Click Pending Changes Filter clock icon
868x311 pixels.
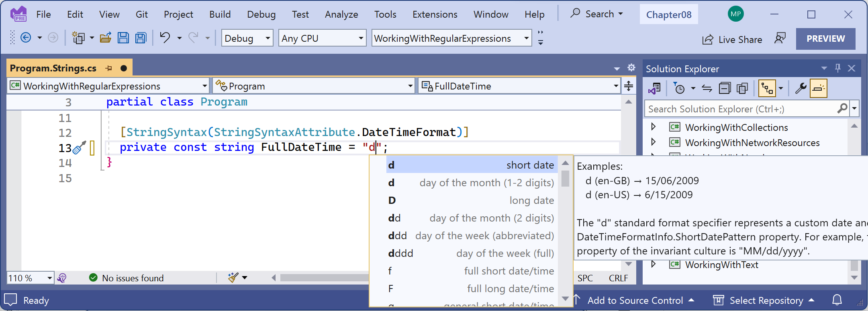tap(679, 88)
